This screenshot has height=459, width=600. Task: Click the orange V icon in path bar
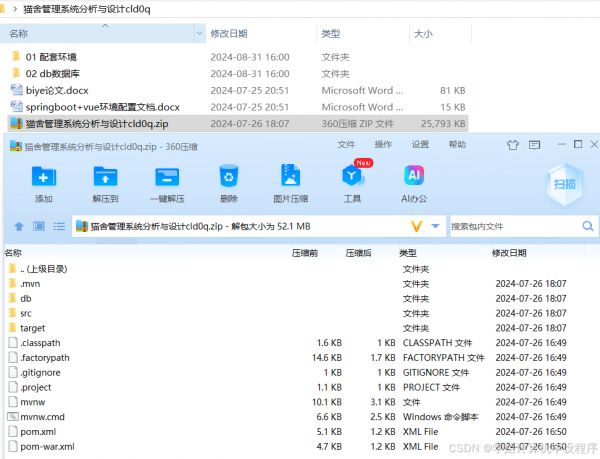pos(416,226)
